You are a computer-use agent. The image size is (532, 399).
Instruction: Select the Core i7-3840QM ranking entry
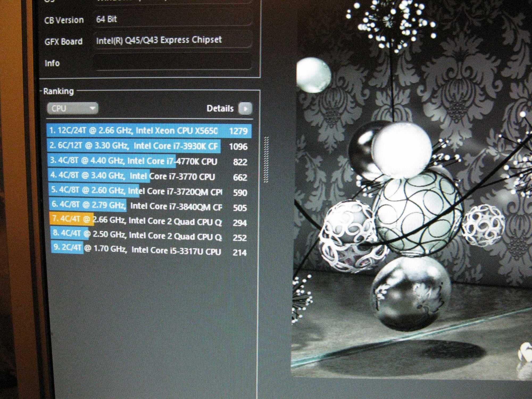(149, 206)
